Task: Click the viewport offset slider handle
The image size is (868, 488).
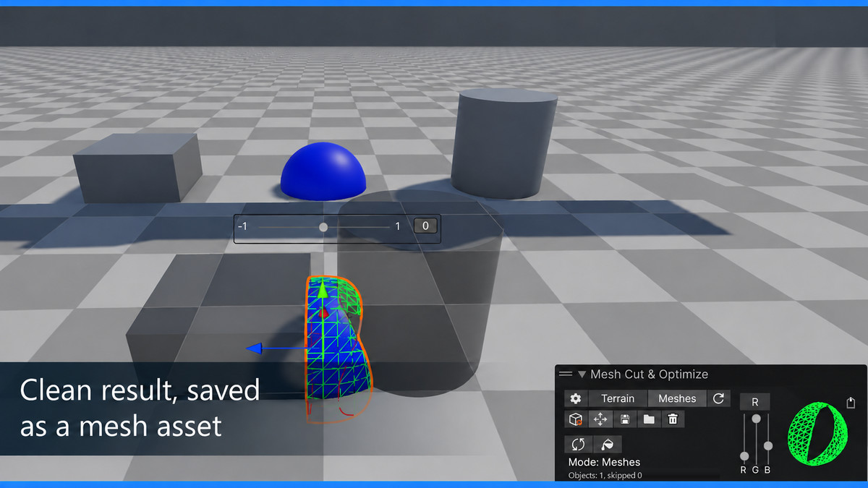Action: pos(323,227)
